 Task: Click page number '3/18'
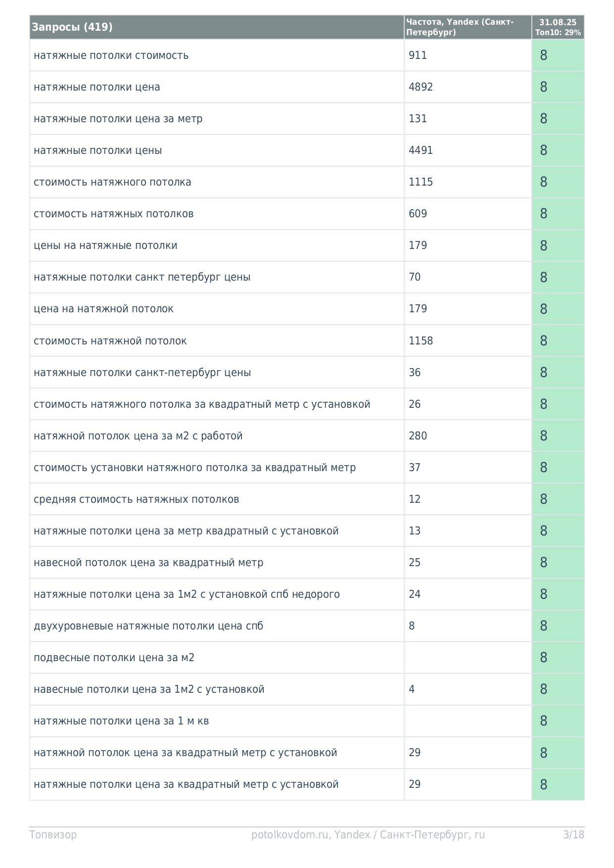point(574,835)
